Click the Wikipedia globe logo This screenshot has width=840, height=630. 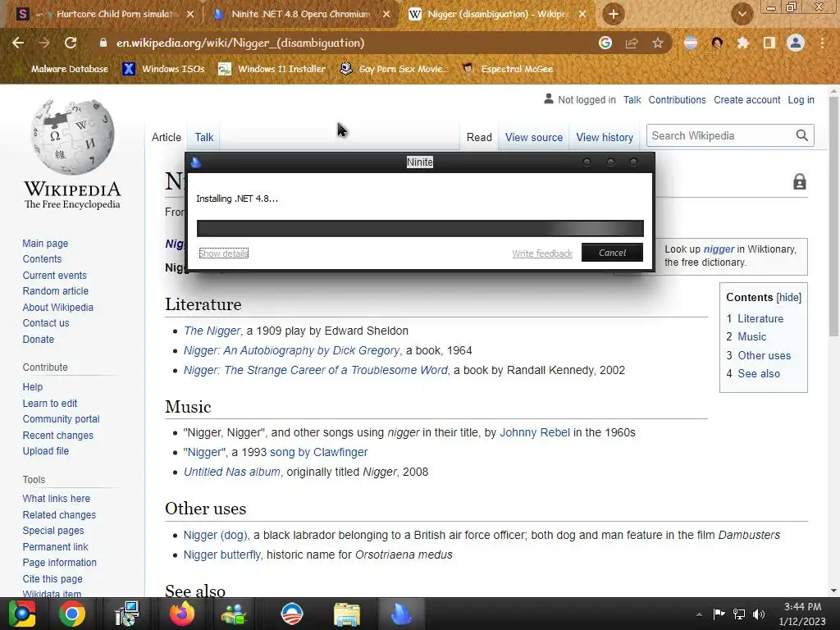pos(72,137)
